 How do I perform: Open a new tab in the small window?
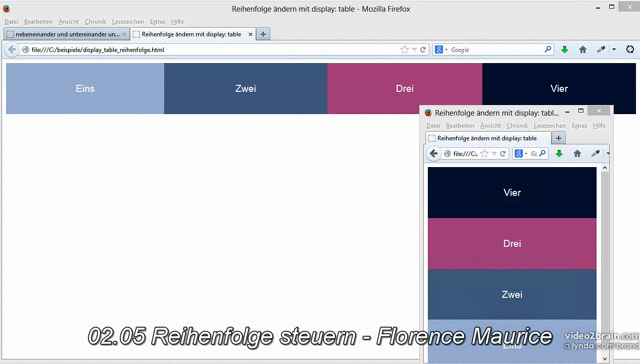pos(559,138)
